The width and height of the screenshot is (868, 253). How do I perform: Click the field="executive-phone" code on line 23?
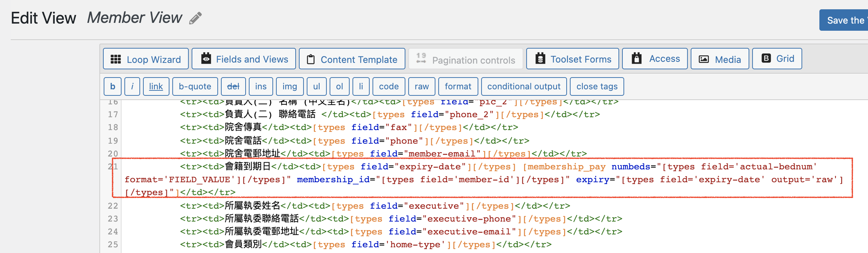point(452,219)
